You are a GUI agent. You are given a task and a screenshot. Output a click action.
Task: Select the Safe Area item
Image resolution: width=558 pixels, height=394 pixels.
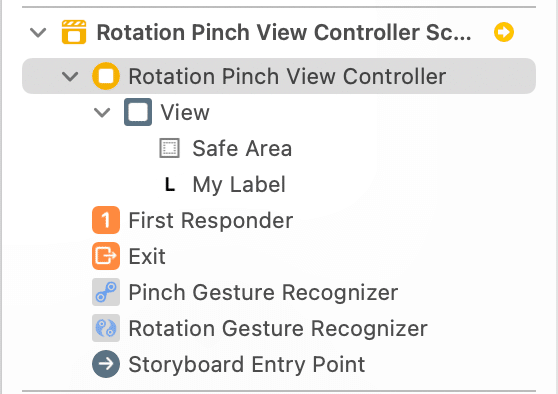tap(242, 148)
